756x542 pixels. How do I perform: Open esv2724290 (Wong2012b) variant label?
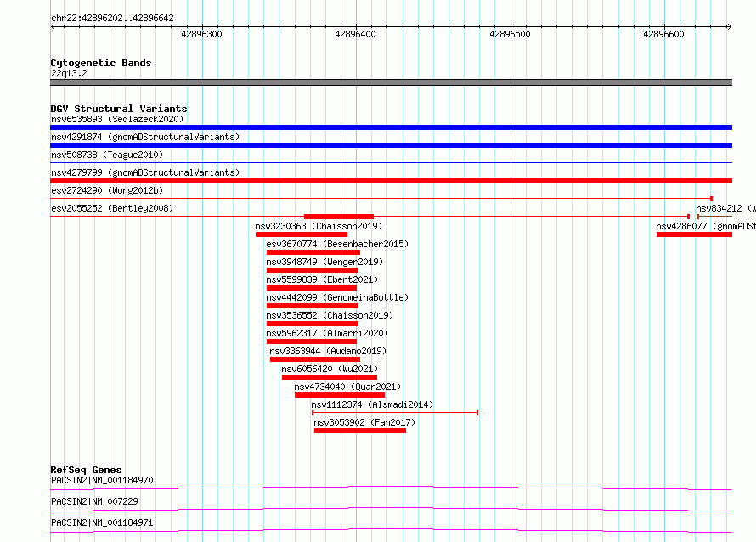(x=107, y=190)
